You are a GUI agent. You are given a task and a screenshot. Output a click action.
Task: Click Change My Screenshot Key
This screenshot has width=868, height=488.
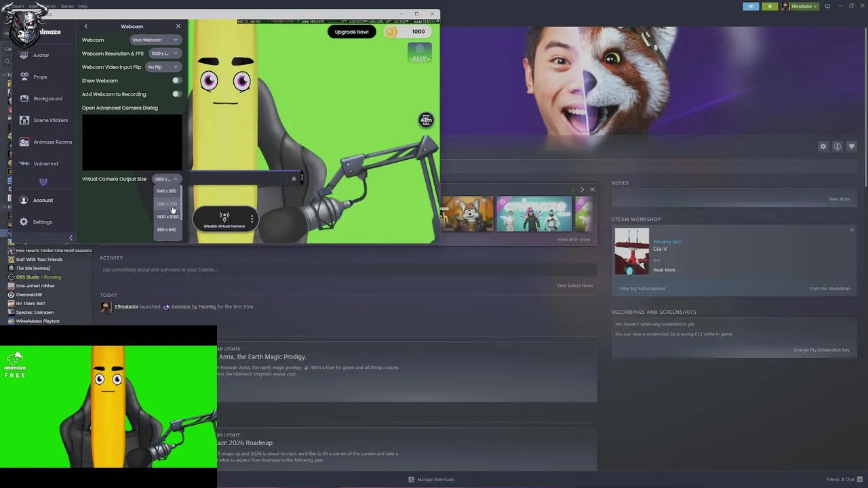(x=821, y=350)
